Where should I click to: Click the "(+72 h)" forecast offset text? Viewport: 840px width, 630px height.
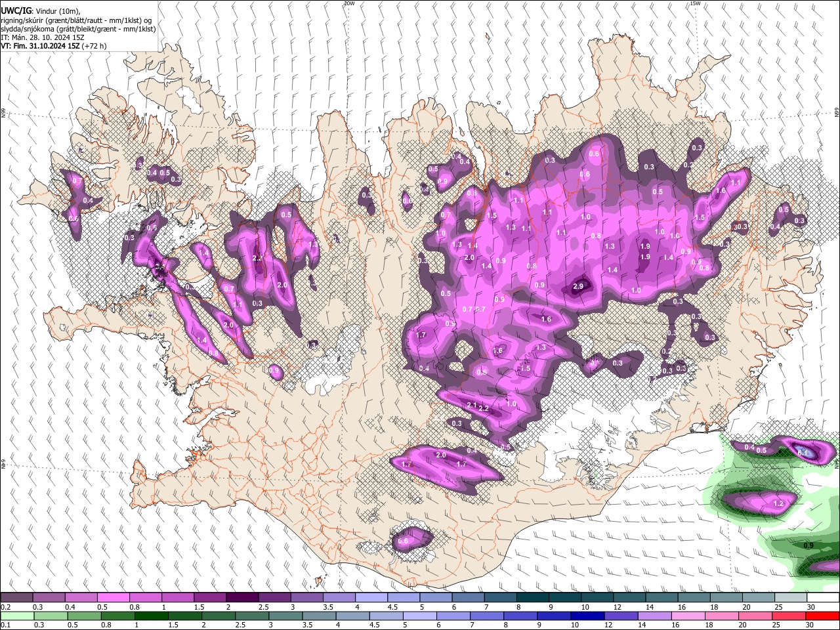tap(94, 46)
